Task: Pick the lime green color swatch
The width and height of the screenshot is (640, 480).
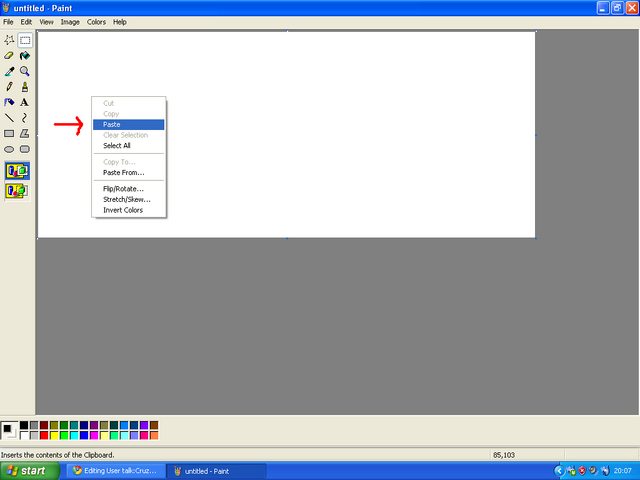Action: point(64,436)
